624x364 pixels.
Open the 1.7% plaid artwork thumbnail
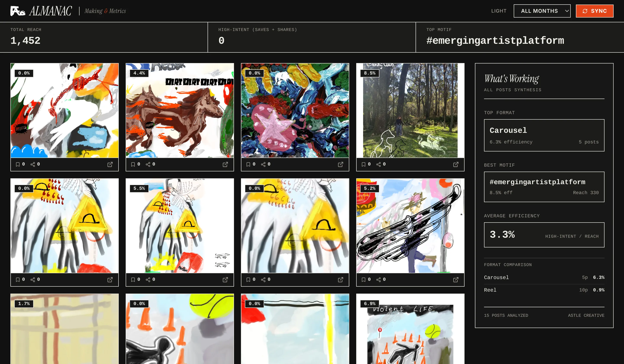click(65, 329)
